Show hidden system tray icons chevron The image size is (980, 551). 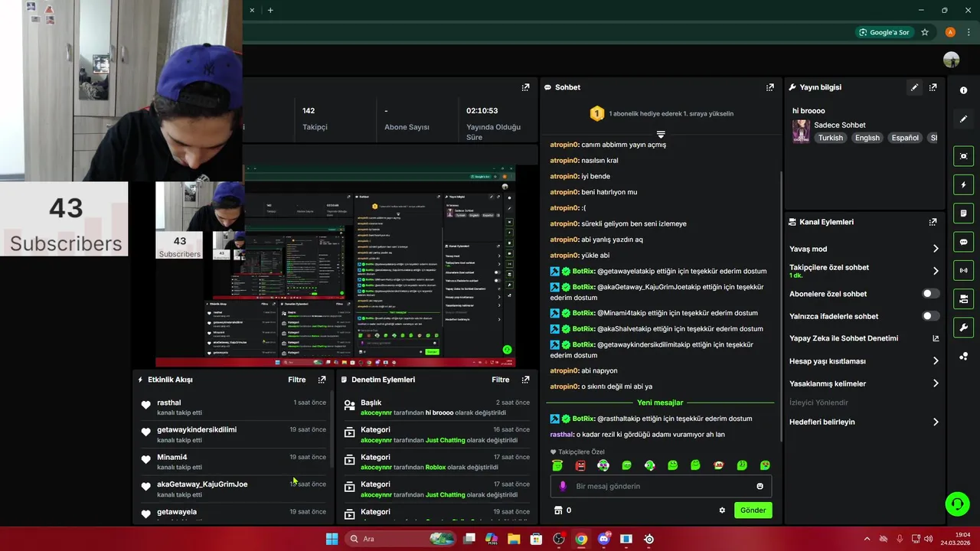(867, 539)
